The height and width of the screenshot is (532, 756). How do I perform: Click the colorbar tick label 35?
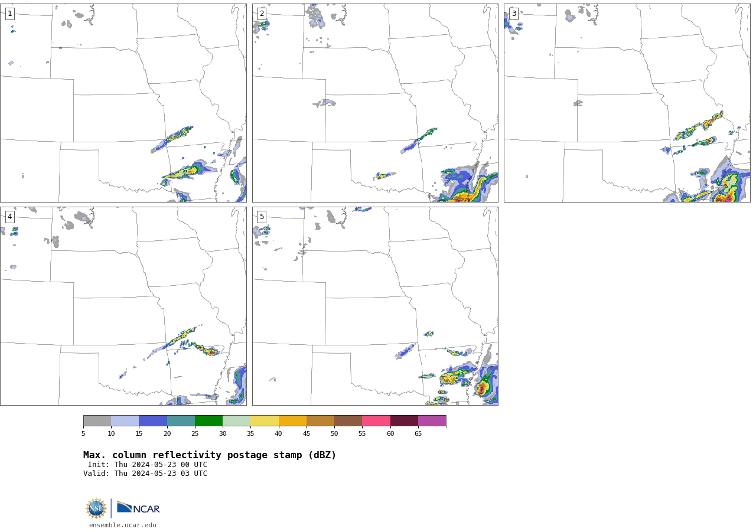point(250,434)
